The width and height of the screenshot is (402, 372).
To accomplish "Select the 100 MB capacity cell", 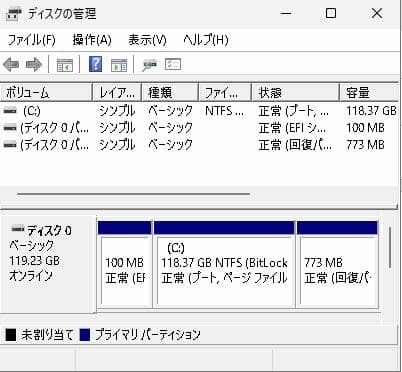I will pos(365,128).
